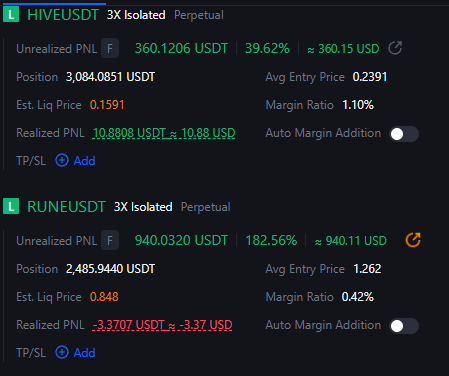This screenshot has width=449, height=376.
Task: Click the F badge beside HIVEUSDT Unrealized PNL
Action: click(110, 49)
